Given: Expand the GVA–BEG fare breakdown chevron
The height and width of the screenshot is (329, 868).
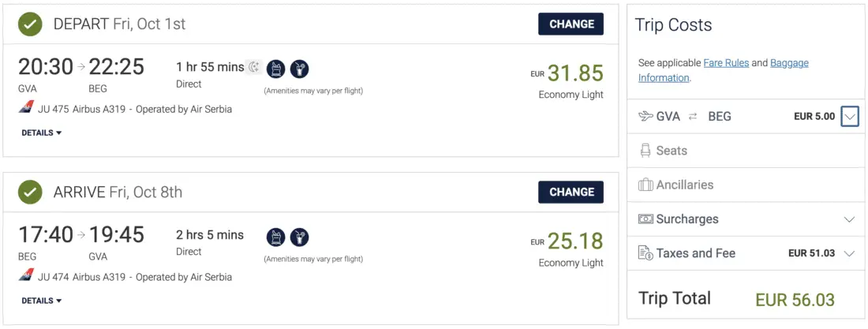Looking at the screenshot, I should (849, 117).
